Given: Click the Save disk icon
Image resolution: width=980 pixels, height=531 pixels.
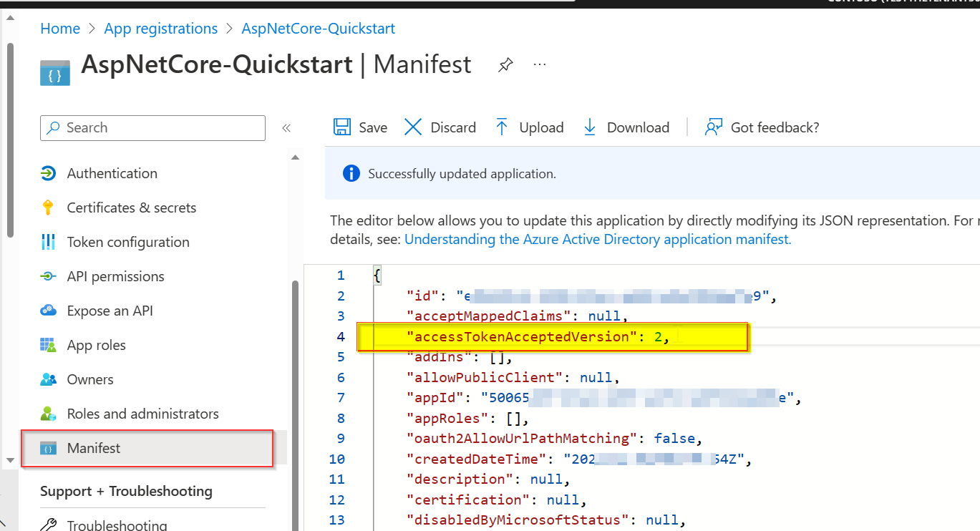Looking at the screenshot, I should coord(342,127).
